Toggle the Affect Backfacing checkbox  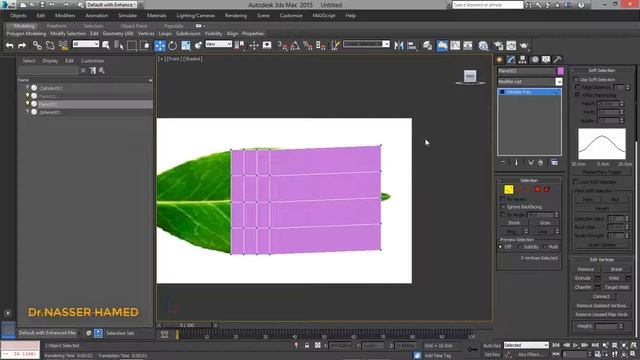[578, 95]
